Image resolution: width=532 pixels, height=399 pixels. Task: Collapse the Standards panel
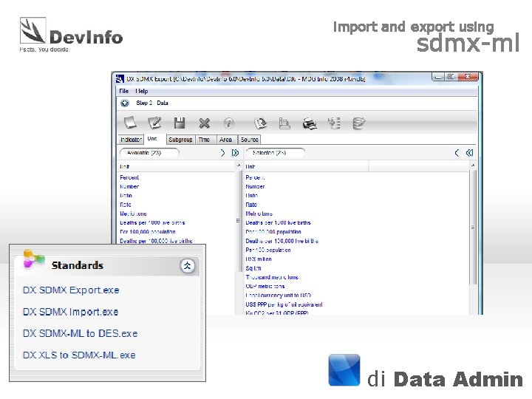click(187, 266)
